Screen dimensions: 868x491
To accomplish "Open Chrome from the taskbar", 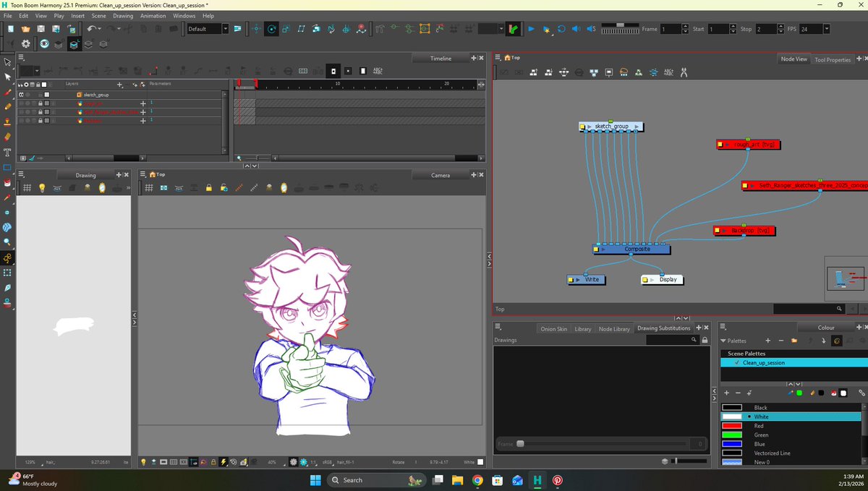I will click(x=477, y=480).
